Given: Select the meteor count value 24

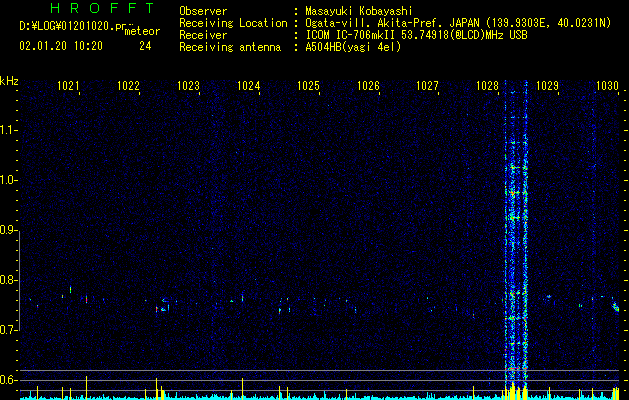Looking at the screenshot, I should [145, 46].
